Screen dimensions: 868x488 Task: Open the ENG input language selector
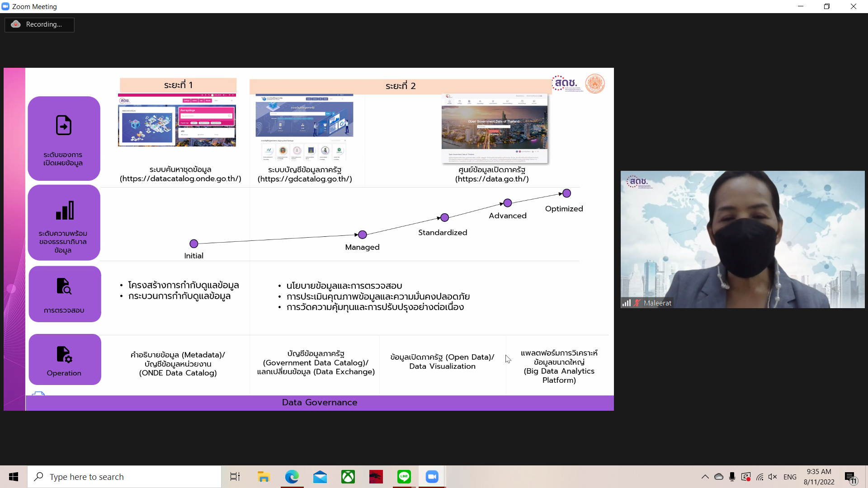[790, 477]
